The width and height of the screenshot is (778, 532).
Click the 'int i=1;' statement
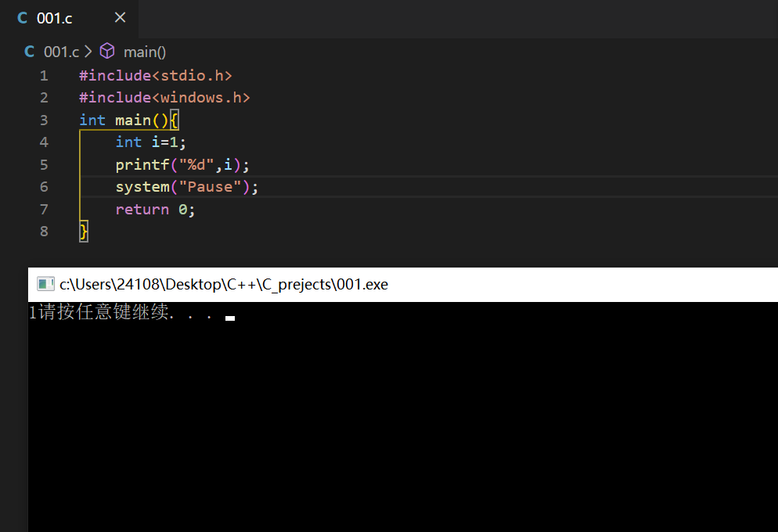151,142
